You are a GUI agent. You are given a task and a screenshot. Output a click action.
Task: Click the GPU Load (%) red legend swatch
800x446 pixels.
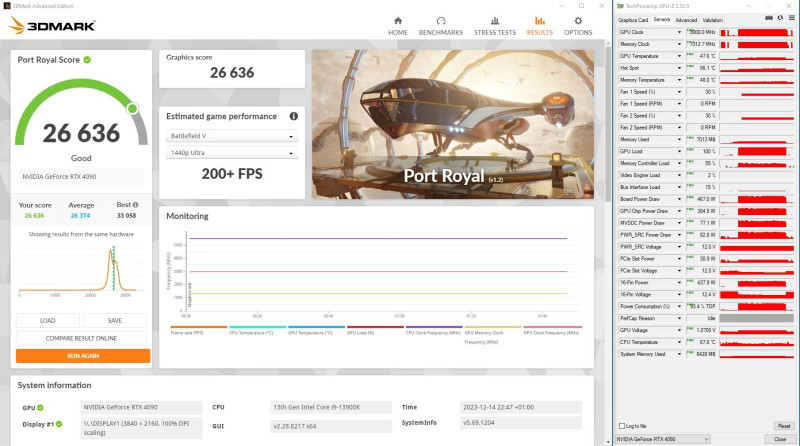(x=376, y=327)
